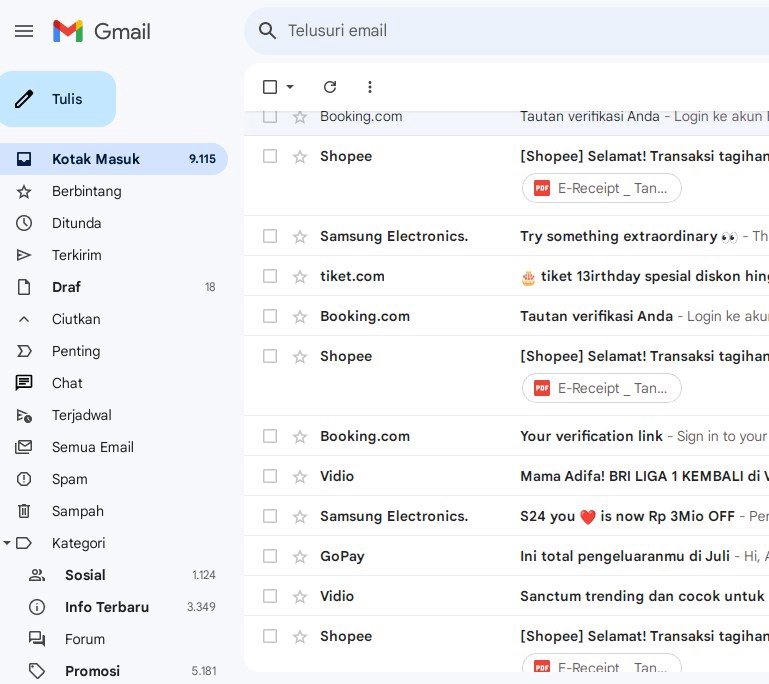Star Vidio 'Mama Adifa' email
Viewport: 769px width, 684px height.
pyautogui.click(x=300, y=477)
